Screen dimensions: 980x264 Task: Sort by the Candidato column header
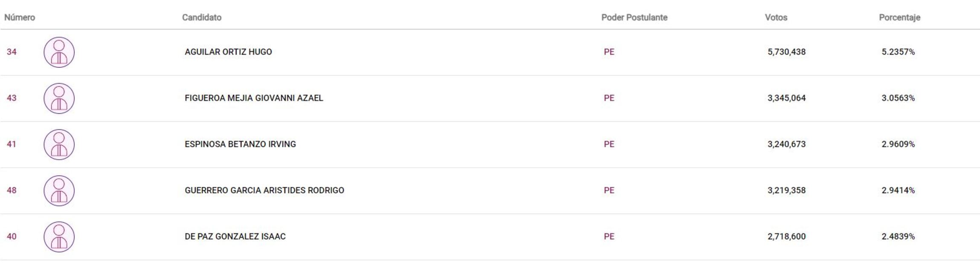[202, 17]
